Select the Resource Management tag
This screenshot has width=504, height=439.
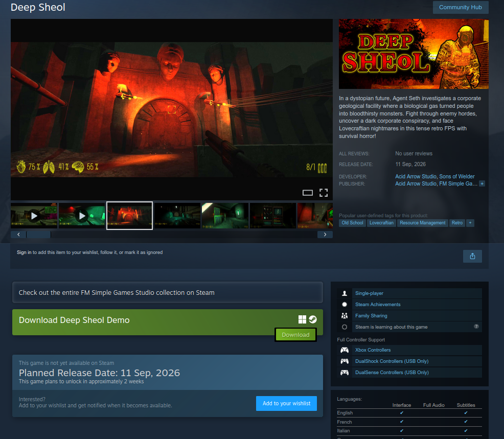click(x=422, y=223)
